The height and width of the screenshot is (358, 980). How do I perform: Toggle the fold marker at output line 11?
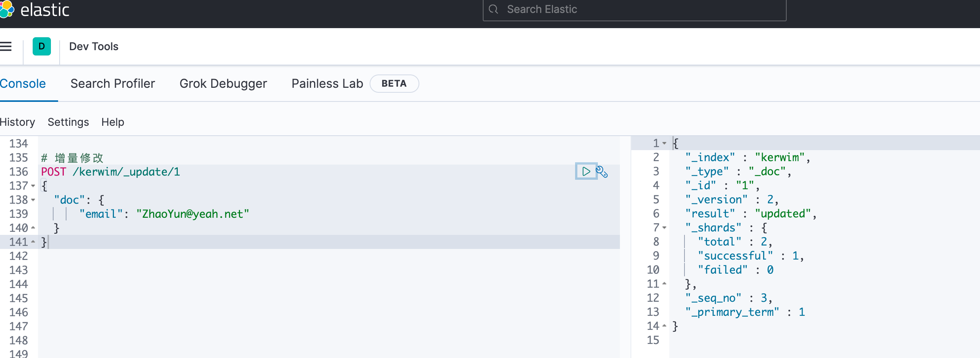click(x=664, y=284)
